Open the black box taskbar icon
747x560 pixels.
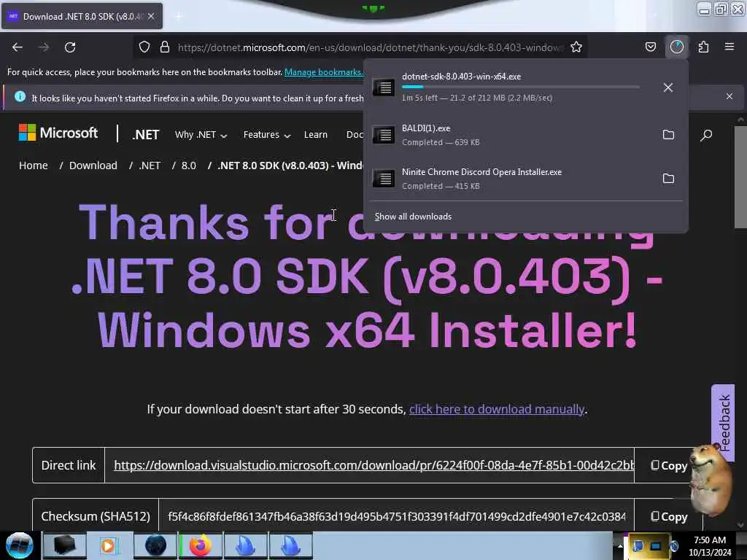tap(64, 545)
